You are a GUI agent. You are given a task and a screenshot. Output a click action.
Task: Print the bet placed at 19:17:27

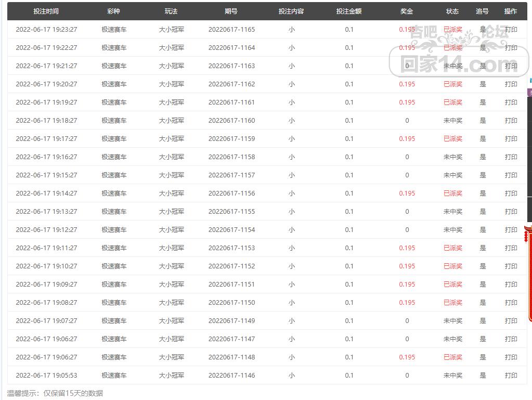click(511, 139)
